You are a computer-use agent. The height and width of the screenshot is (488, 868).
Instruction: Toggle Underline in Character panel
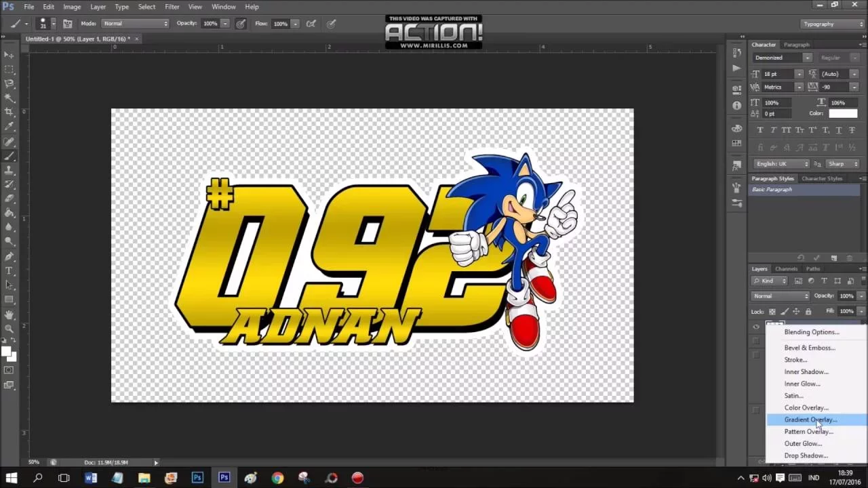point(840,130)
